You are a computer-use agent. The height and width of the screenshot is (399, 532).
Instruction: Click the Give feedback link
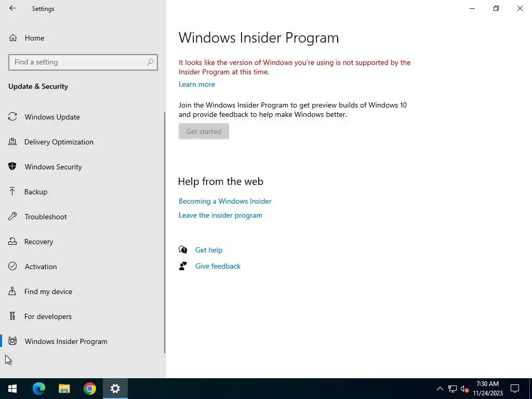pos(218,266)
